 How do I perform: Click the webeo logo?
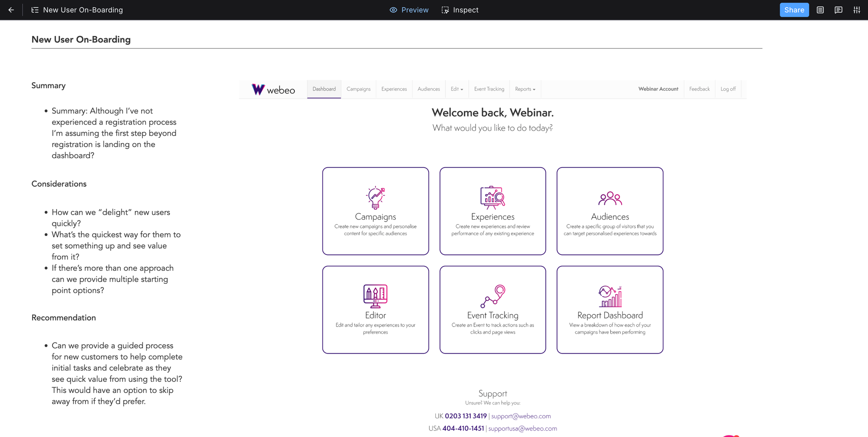point(273,89)
